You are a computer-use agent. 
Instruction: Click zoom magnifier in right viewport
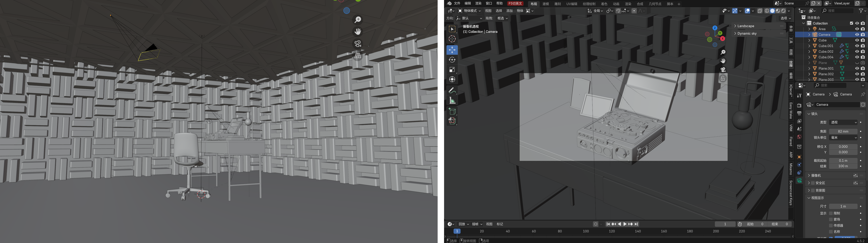point(723,52)
